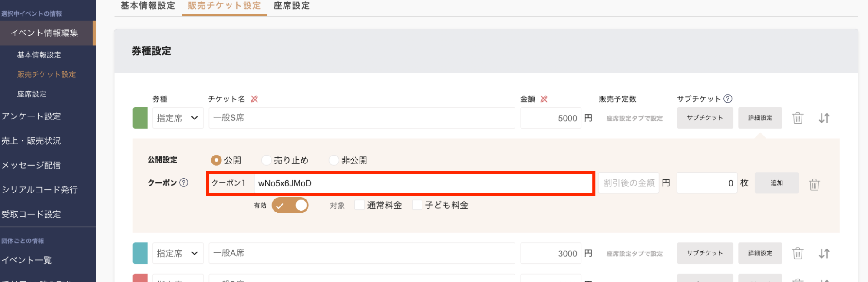Click the 割引後の金額 input field
868x282 pixels.
pyautogui.click(x=628, y=183)
